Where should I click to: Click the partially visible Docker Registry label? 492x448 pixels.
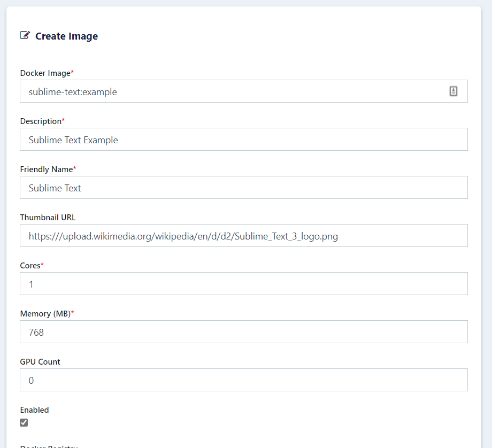tap(49, 446)
